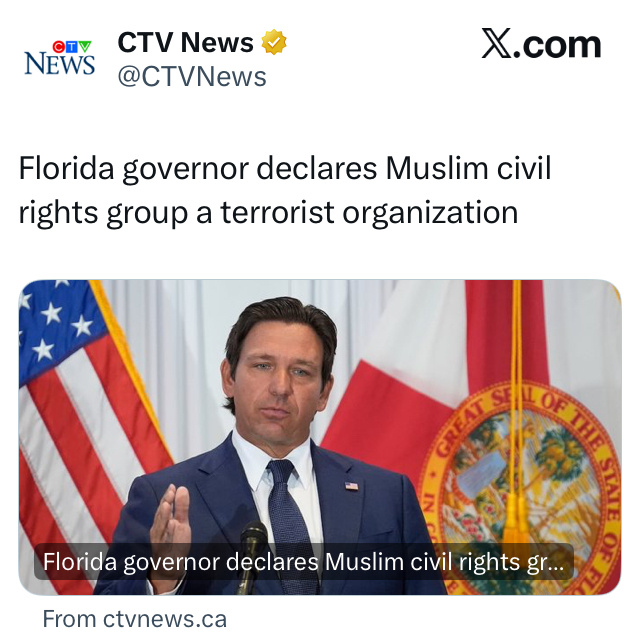Click the word "terrorist" in the tweet text
Viewport: 640px width, 642px height.
tap(278, 212)
